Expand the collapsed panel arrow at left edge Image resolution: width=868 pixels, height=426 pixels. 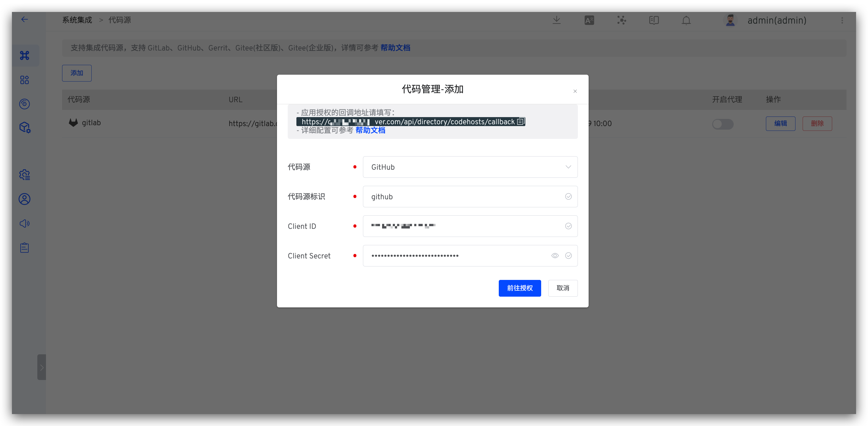point(41,367)
